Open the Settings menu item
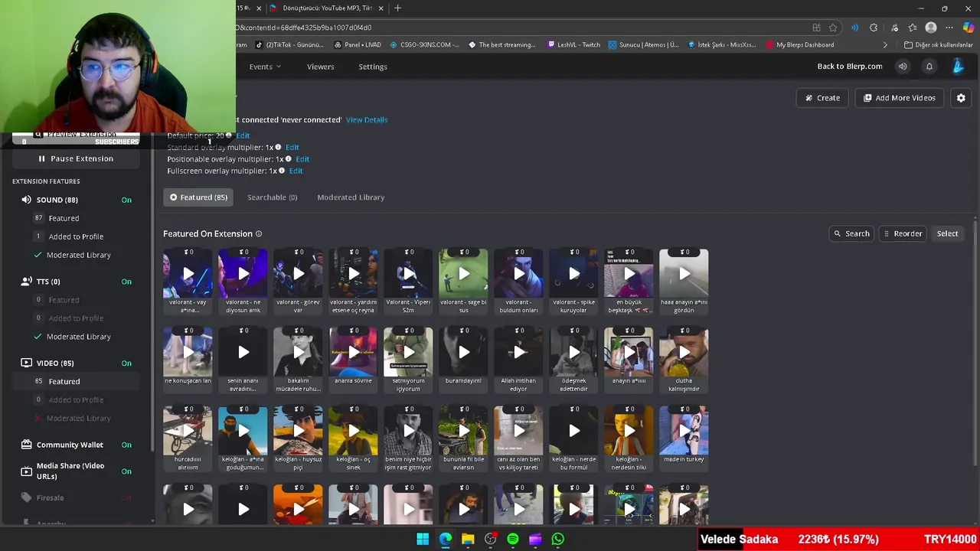This screenshot has height=551, width=980. tap(373, 67)
